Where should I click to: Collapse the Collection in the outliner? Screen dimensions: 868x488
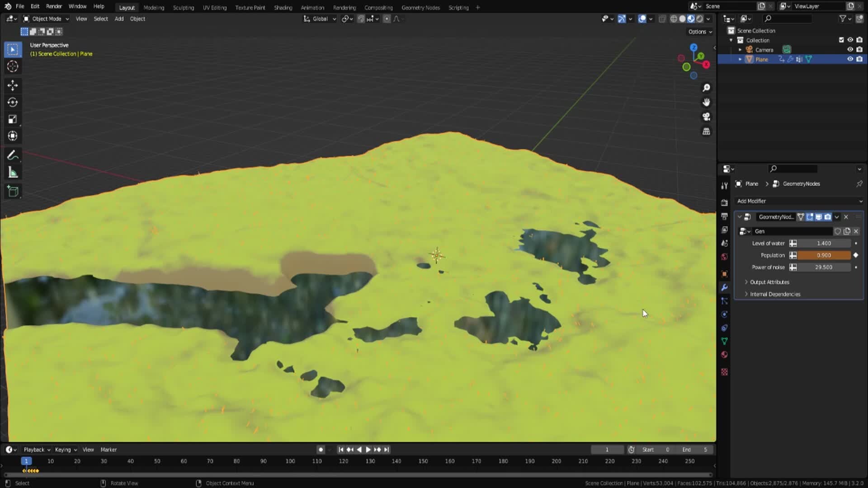(x=731, y=40)
